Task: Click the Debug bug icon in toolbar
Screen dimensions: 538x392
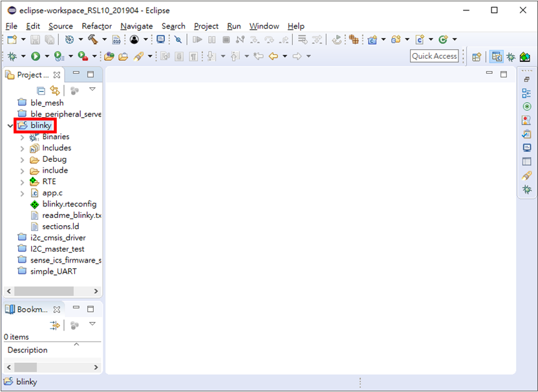Action: coord(12,56)
